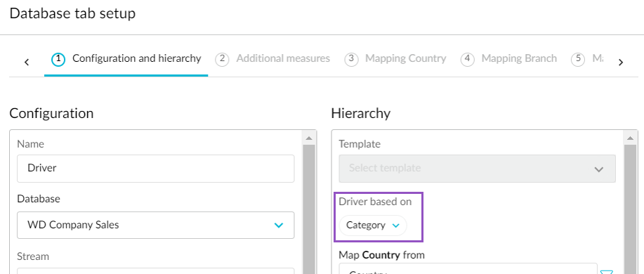Click the step 2 circle icon
Image resolution: width=644 pixels, height=274 pixels.
click(x=222, y=59)
